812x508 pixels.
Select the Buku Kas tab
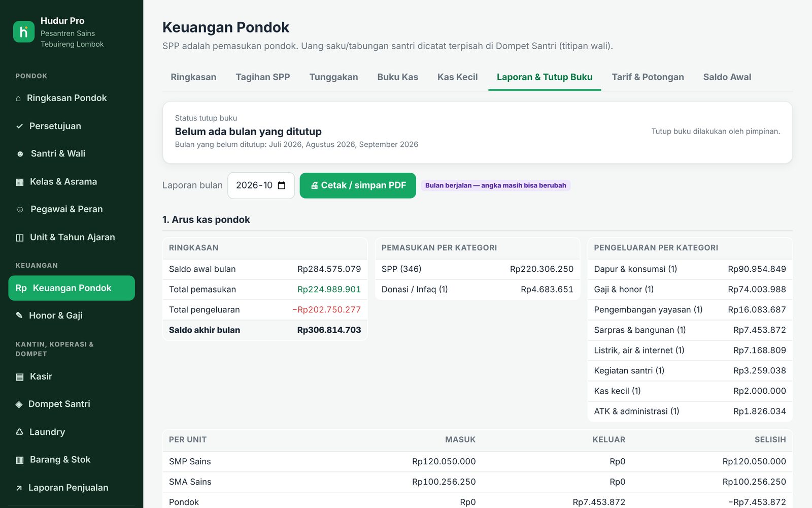click(397, 77)
